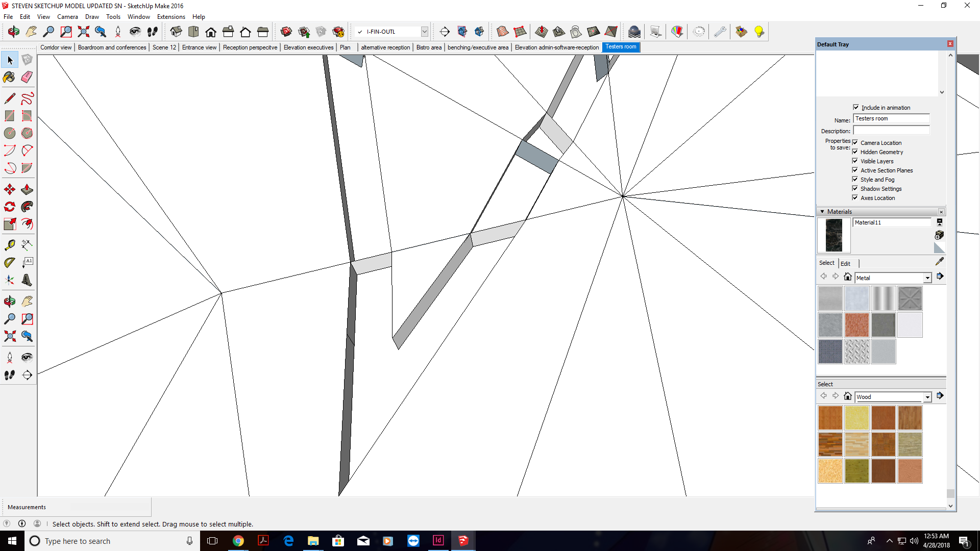The image size is (980, 551).
Task: Select the Push/Pull tool
Action: pos(27,190)
